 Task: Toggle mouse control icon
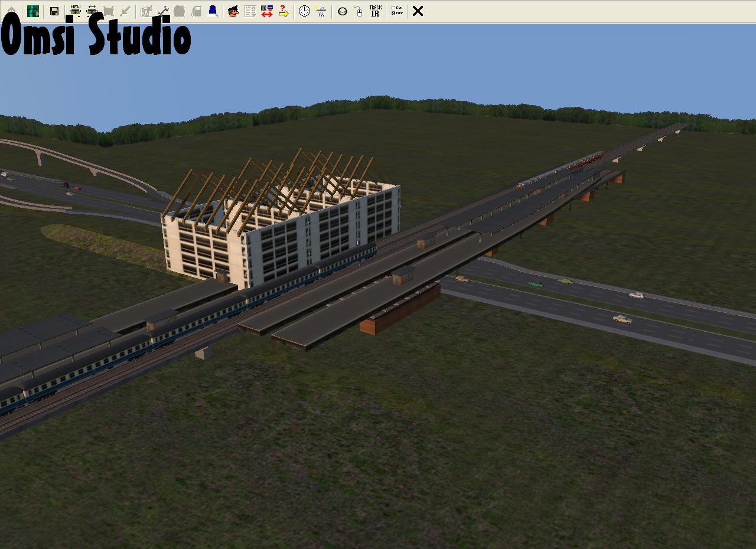(x=359, y=11)
